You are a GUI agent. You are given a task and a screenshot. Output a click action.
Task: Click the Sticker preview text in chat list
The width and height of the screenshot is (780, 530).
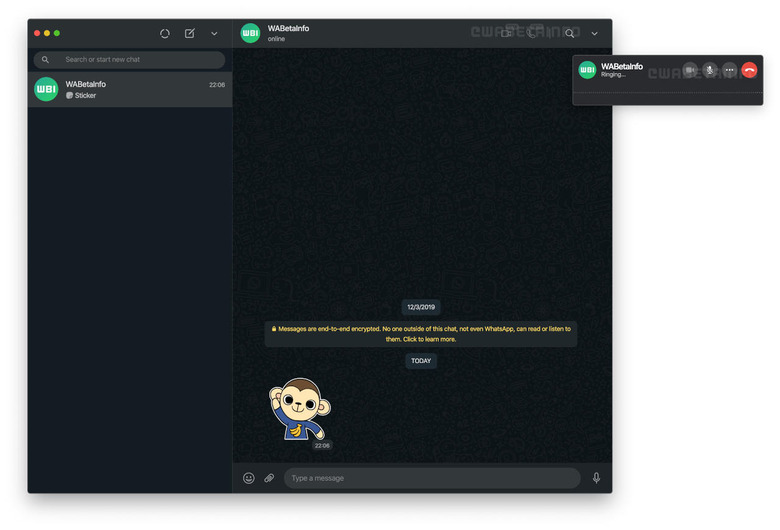coord(86,96)
